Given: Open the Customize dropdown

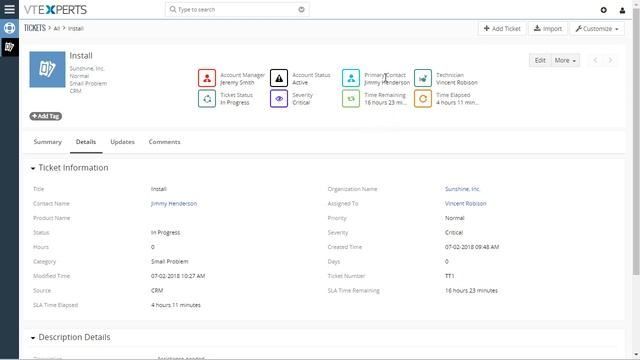Looking at the screenshot, I should (x=597, y=29).
